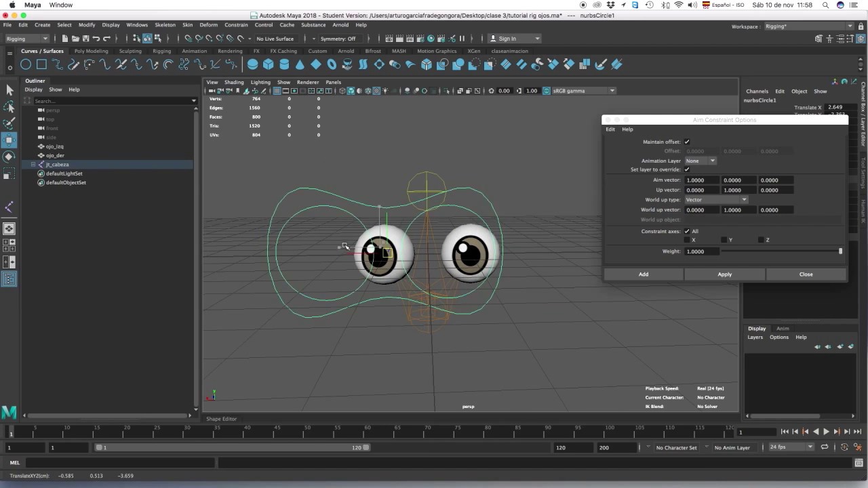Switch to the Anim tab in Layer Editor

tap(783, 329)
